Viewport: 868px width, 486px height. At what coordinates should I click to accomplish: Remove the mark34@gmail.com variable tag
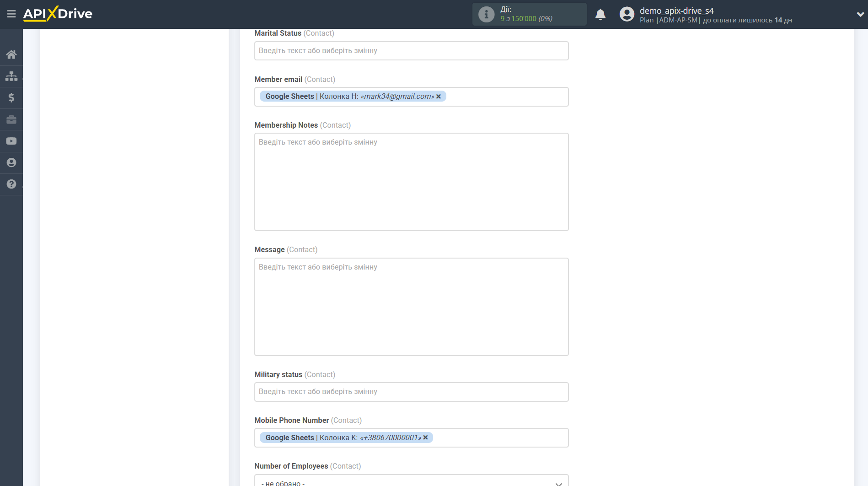click(439, 96)
